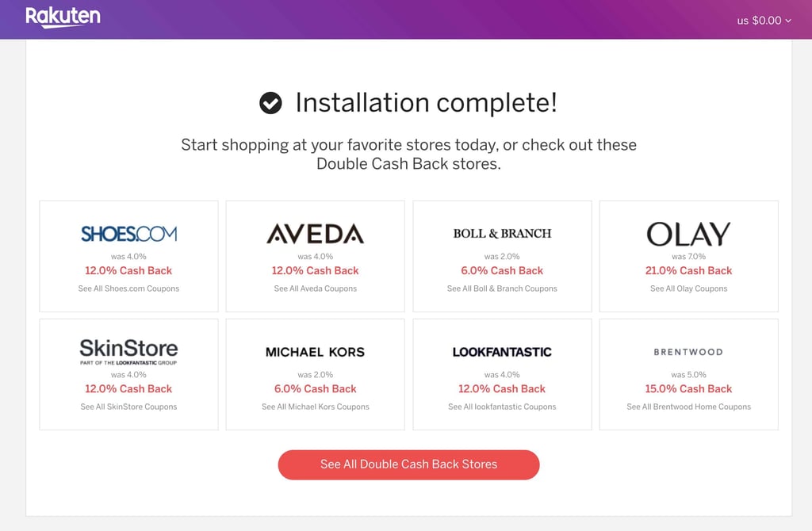This screenshot has height=531, width=812.
Task: Open the US $0.00 account dropdown
Action: pyautogui.click(x=764, y=21)
